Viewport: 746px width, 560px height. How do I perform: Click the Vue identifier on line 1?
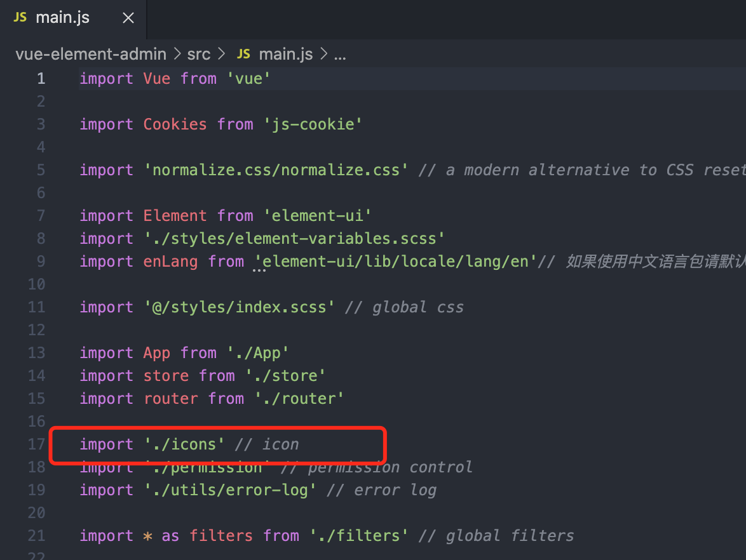click(156, 79)
